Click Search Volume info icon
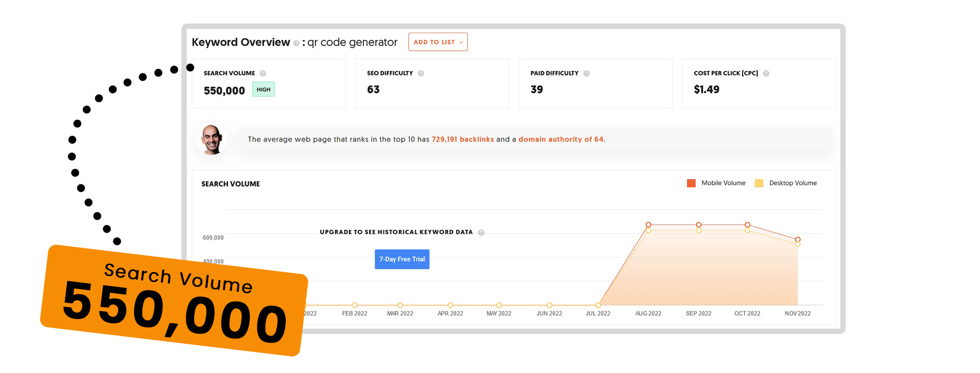Screen dimensions: 980x373 [263, 73]
